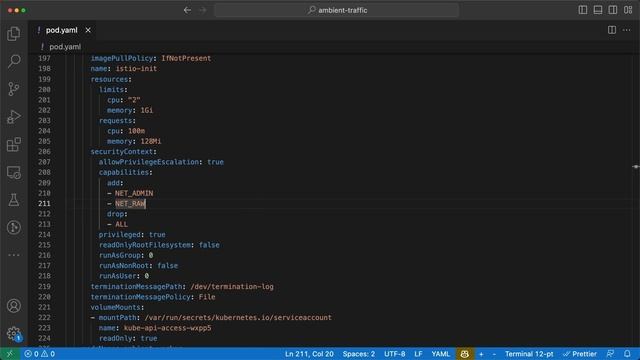Decrease terminal font size minus button
Image resolution: width=640 pixels, height=360 pixels.
(x=494, y=354)
